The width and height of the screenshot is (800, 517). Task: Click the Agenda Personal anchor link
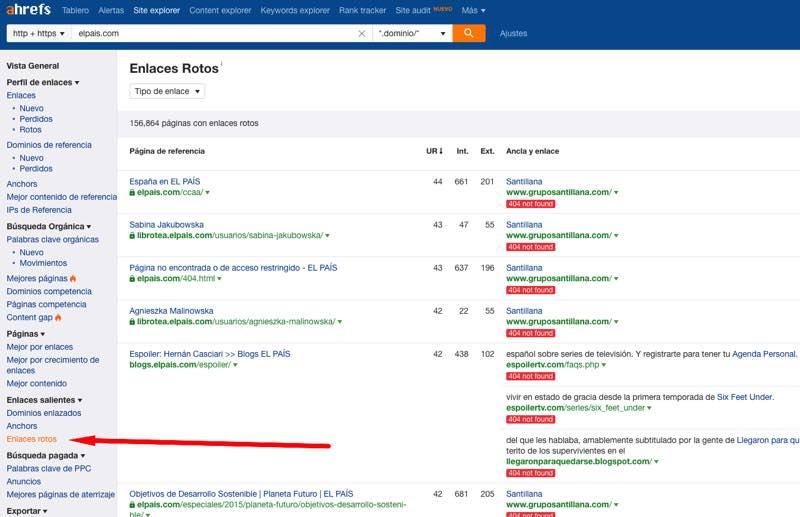click(x=764, y=354)
